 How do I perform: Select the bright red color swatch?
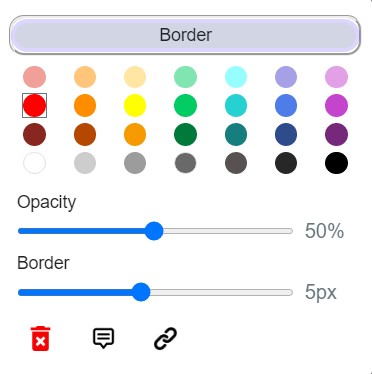point(34,105)
